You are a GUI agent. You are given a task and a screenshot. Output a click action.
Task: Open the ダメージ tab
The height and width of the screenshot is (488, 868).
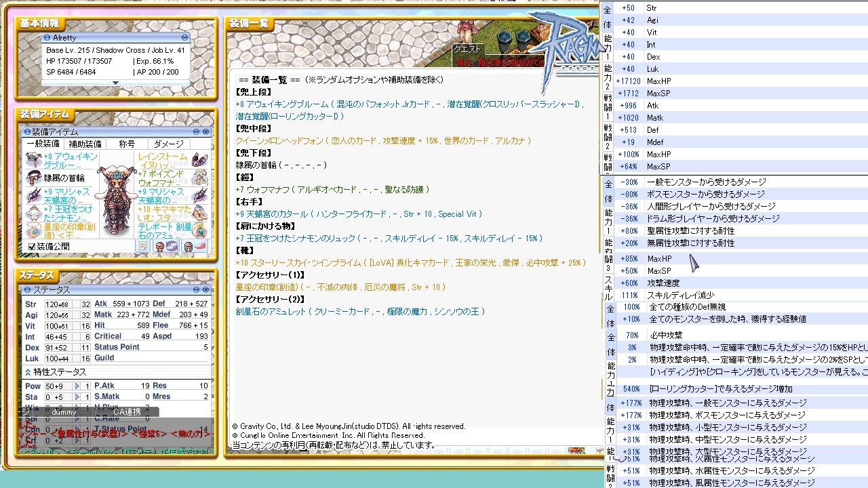pos(169,144)
